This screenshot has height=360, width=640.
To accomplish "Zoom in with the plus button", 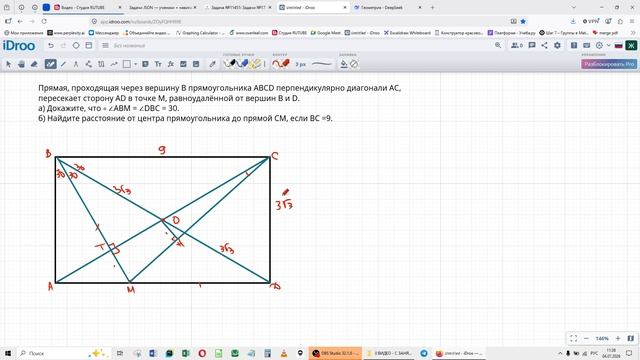I will point(618,338).
